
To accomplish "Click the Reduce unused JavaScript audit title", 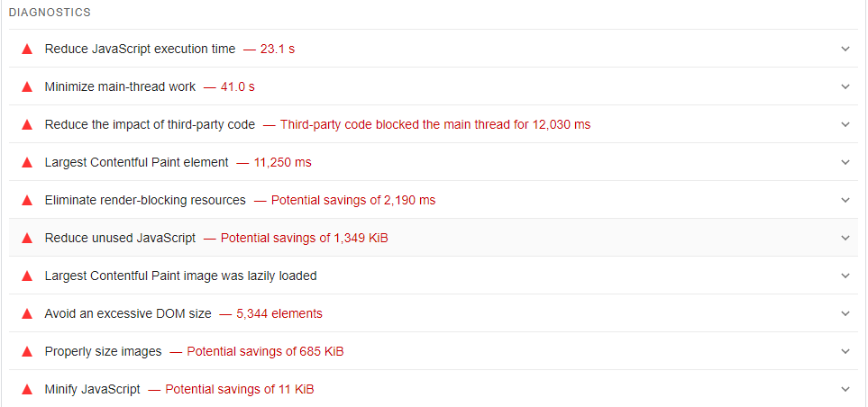I will (x=120, y=238).
